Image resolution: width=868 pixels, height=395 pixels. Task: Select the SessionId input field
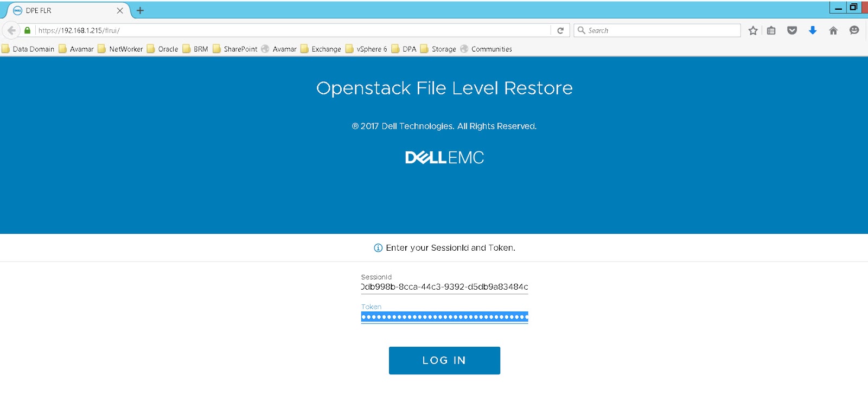tap(445, 287)
